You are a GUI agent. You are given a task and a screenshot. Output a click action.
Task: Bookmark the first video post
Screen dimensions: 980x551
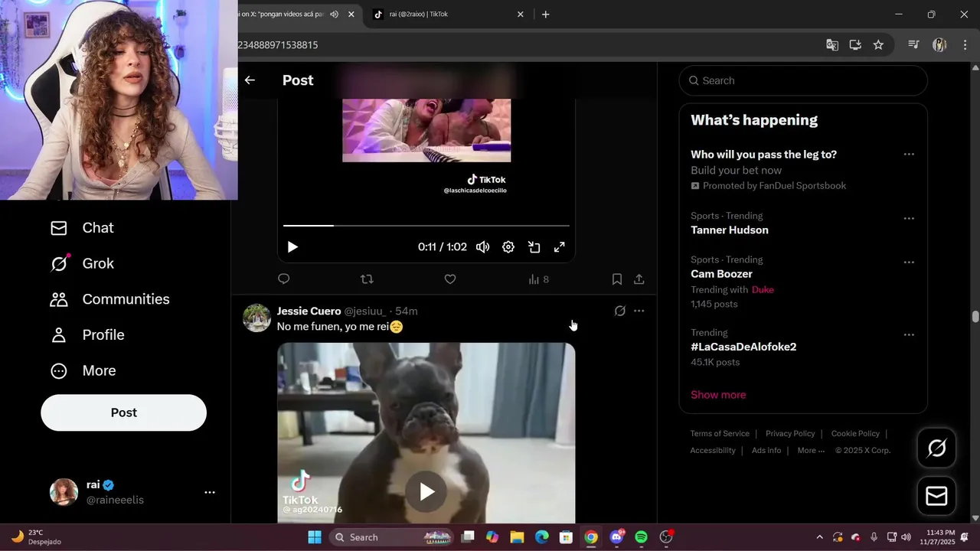pyautogui.click(x=617, y=279)
